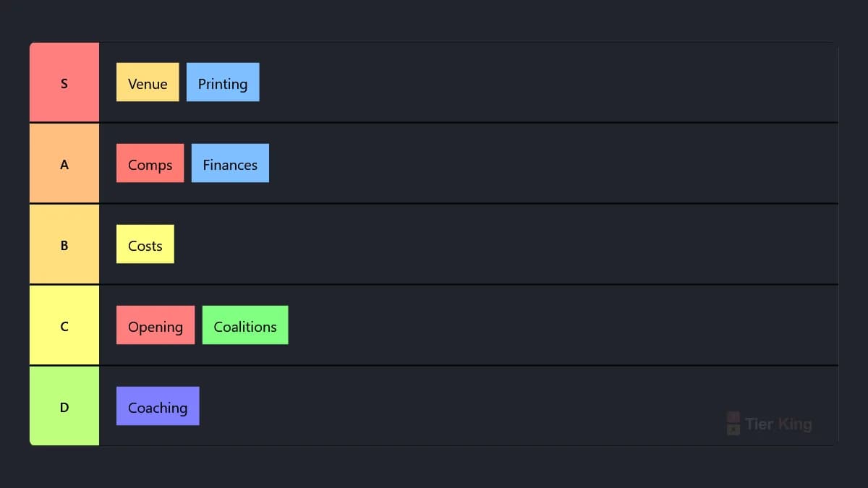The width and height of the screenshot is (868, 488).
Task: Click the Comps item in A tier
Action: point(150,163)
